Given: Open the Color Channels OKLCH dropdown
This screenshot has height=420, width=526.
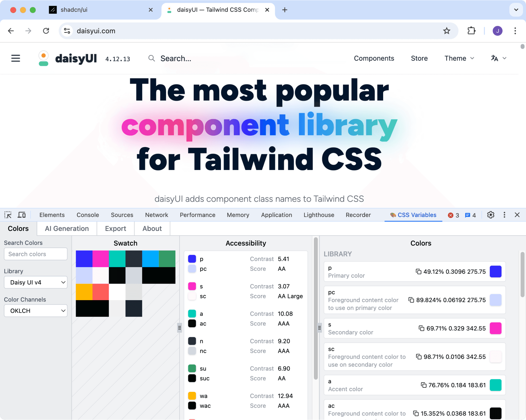Looking at the screenshot, I should pyautogui.click(x=36, y=311).
